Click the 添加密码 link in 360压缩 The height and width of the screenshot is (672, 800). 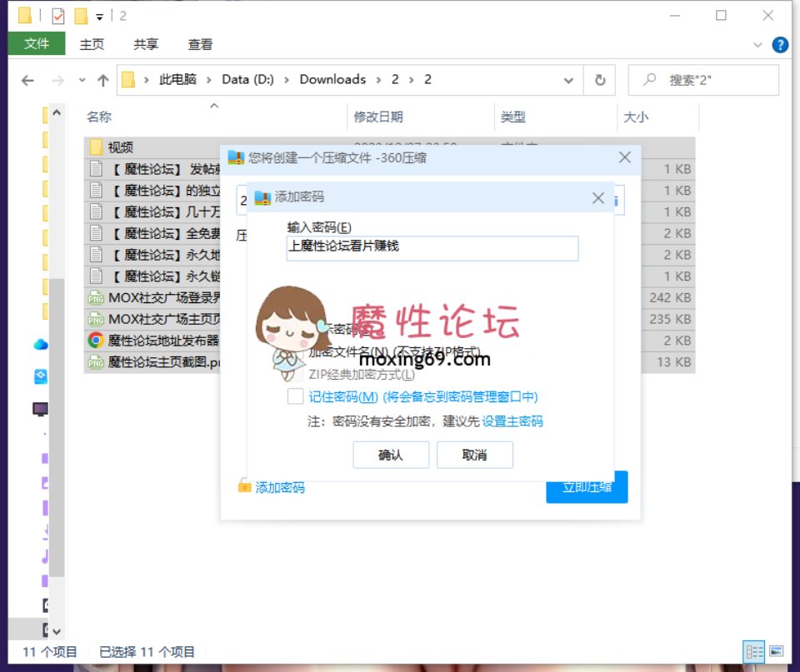pos(280,487)
